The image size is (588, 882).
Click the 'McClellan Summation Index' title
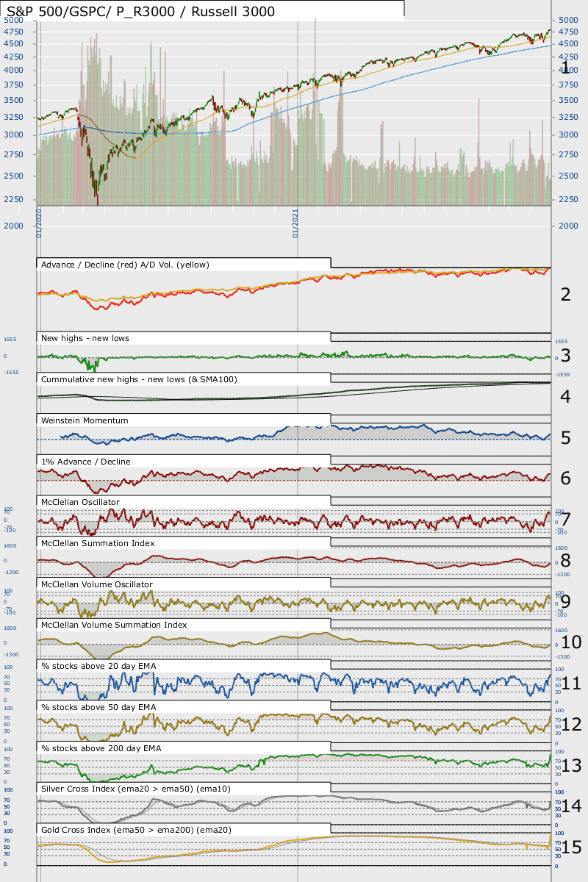click(x=98, y=543)
